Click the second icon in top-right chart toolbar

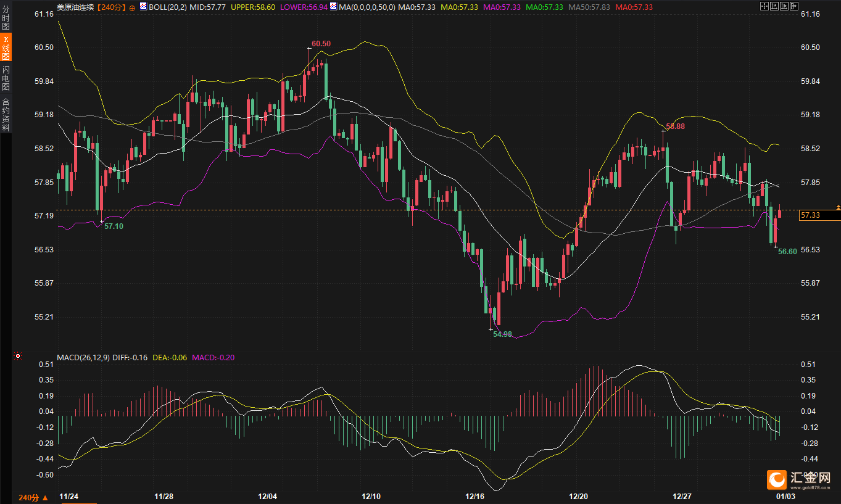pyautogui.click(x=775, y=6)
